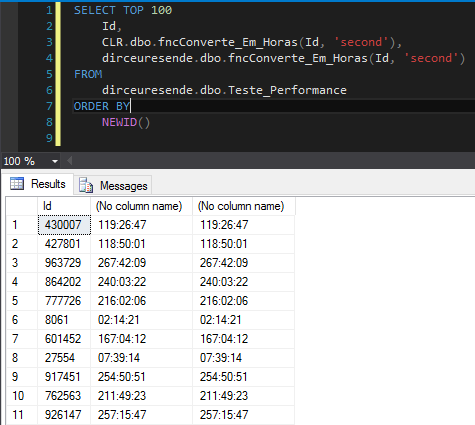Screen dimensions: 475x425
Task: Place cursor on NEWID() in editor
Action: (126, 122)
